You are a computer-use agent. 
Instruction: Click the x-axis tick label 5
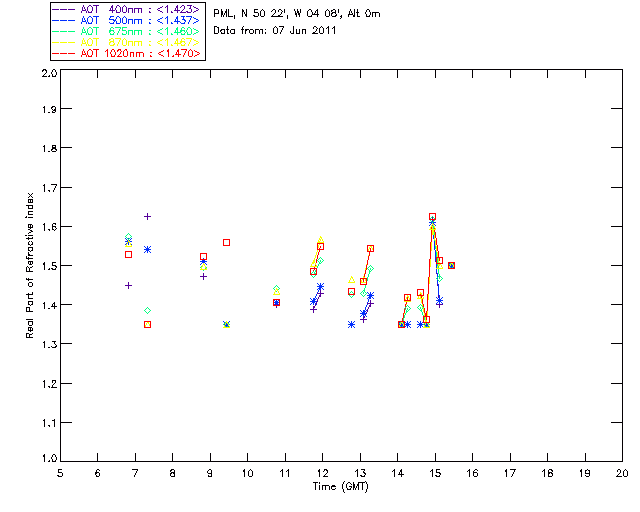point(60,473)
